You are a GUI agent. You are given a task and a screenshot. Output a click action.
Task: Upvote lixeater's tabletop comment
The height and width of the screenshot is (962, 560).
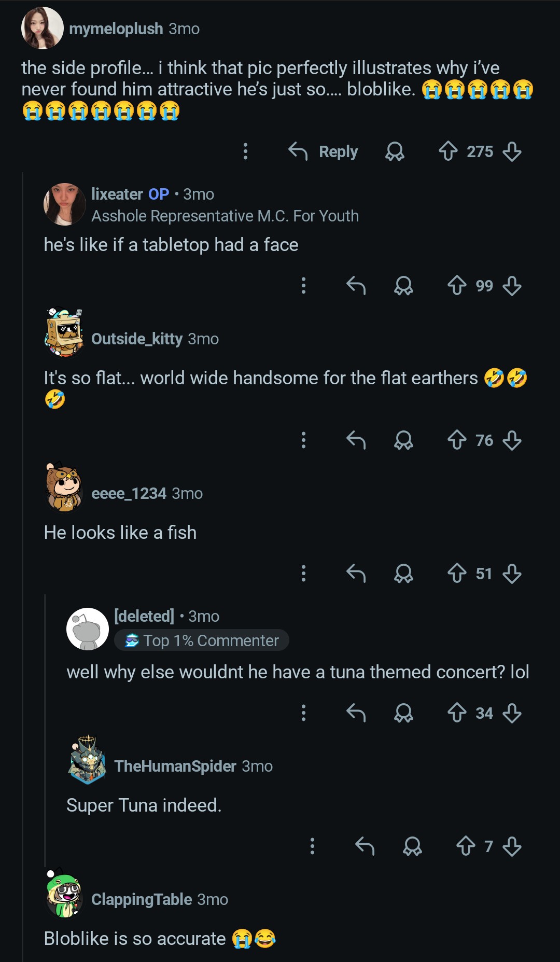coord(457,285)
